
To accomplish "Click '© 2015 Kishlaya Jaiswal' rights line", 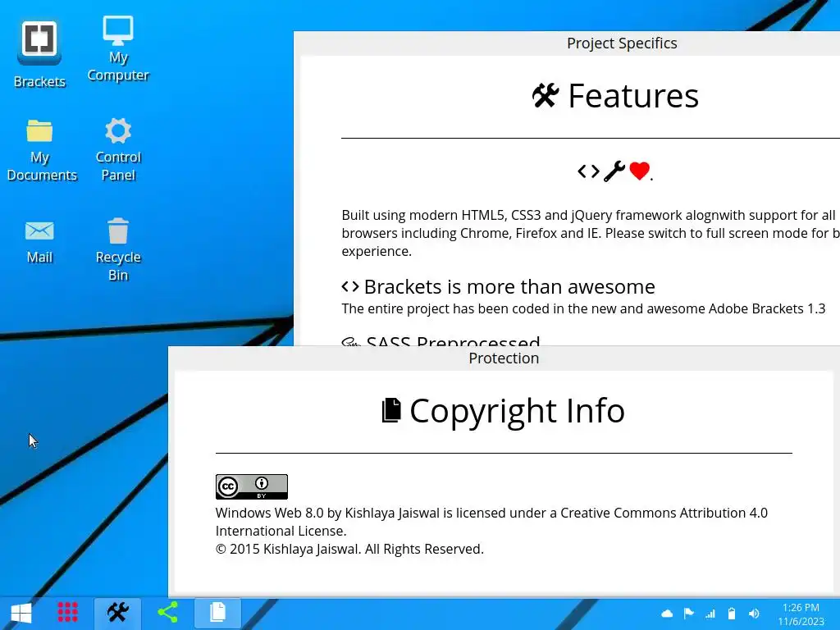I will (349, 549).
